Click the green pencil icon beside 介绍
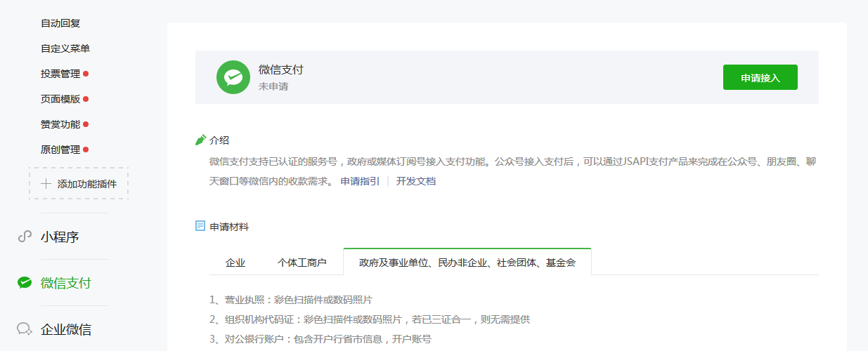The image size is (868, 351). click(x=200, y=140)
